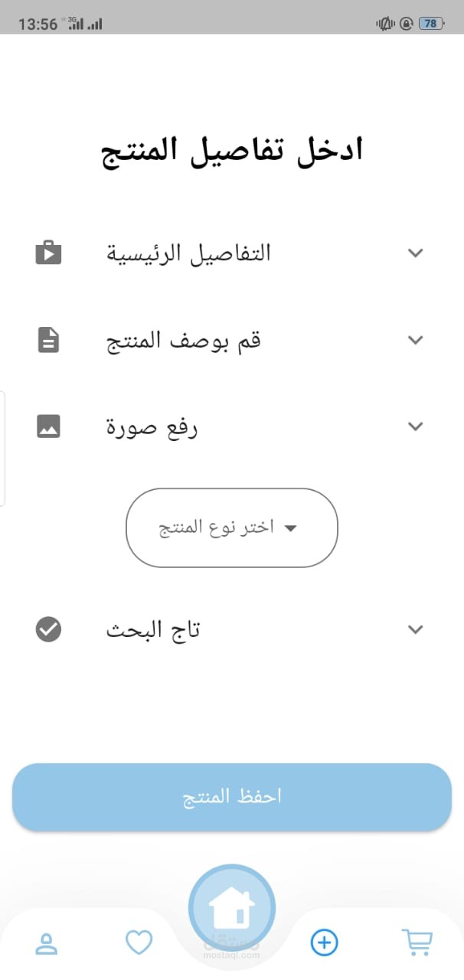Tap the add plus circle icon
Viewport: 464px width, 980px height.
(324, 942)
